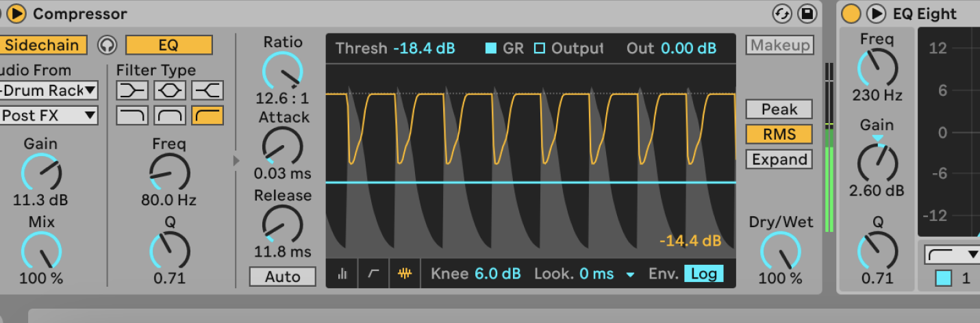Toggle the Sidechain button
Viewport: 980px width, 323px height.
point(43,45)
